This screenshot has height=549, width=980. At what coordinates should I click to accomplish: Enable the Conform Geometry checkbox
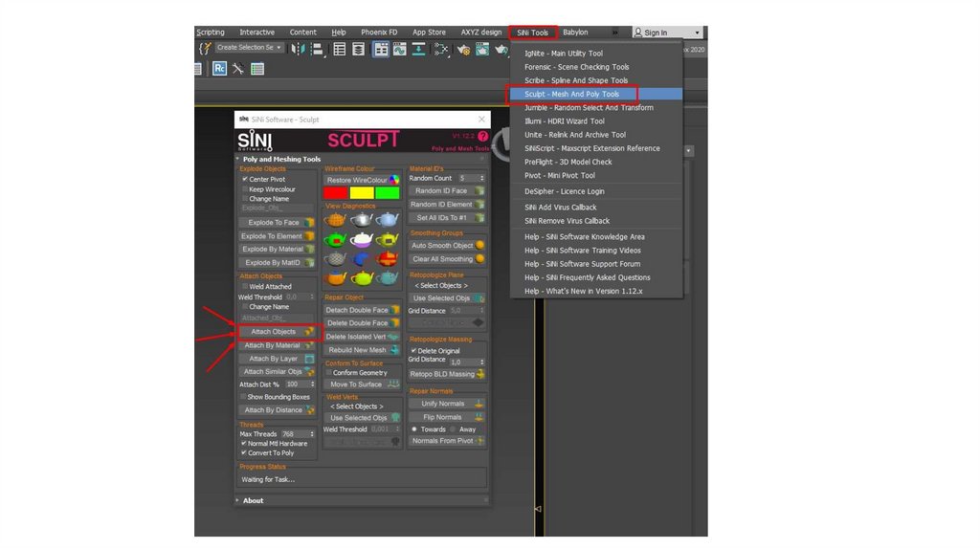(329, 373)
